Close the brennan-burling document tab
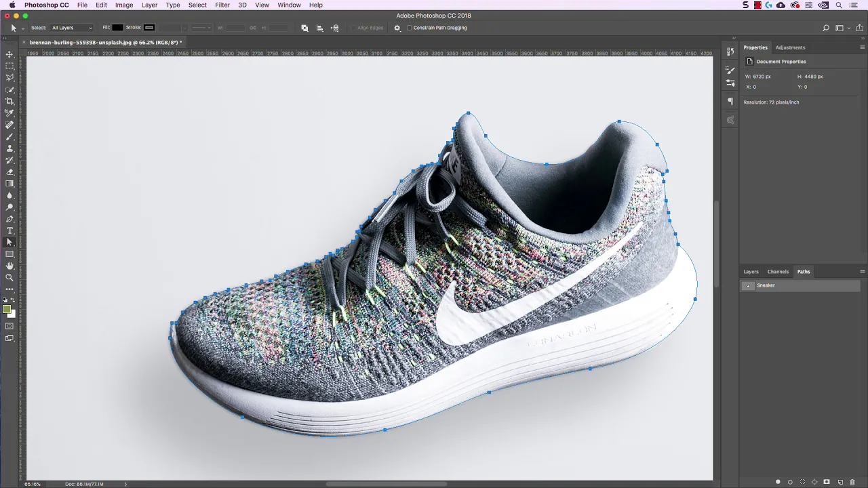The height and width of the screenshot is (488, 868). tap(24, 42)
